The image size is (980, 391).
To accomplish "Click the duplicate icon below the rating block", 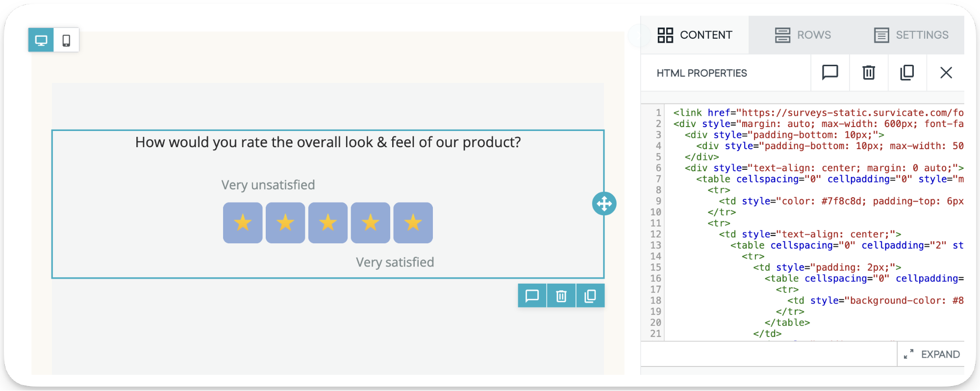I will [x=590, y=295].
